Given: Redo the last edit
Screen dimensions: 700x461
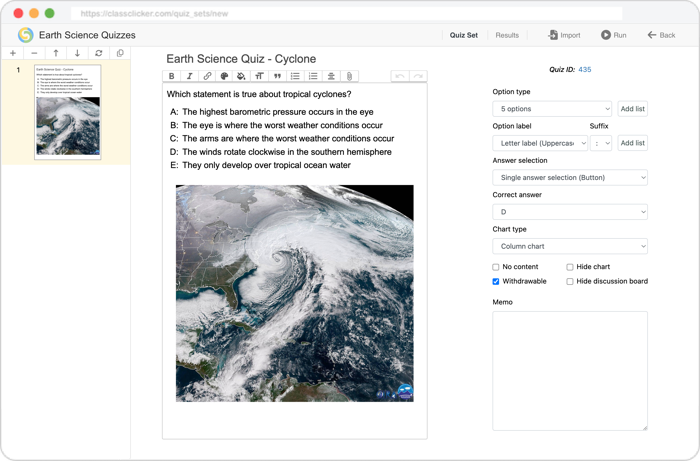Looking at the screenshot, I should [x=418, y=76].
